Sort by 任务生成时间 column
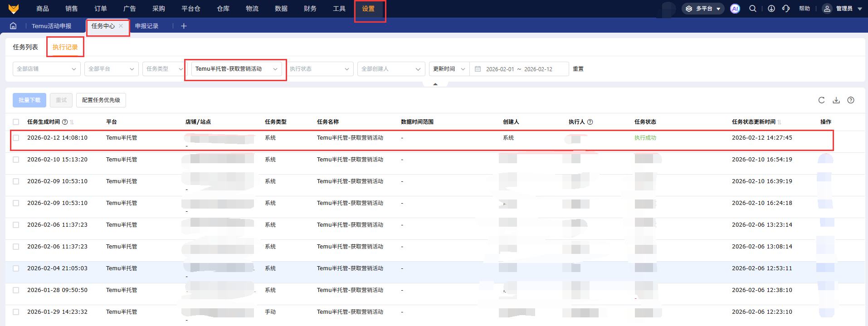Screen dimensions: 868x326 click(x=72, y=122)
